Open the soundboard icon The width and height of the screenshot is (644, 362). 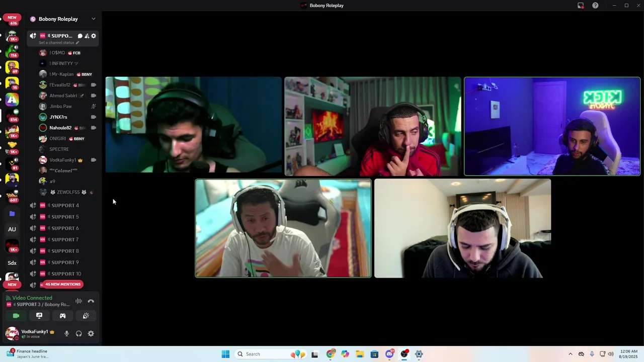coord(86,316)
